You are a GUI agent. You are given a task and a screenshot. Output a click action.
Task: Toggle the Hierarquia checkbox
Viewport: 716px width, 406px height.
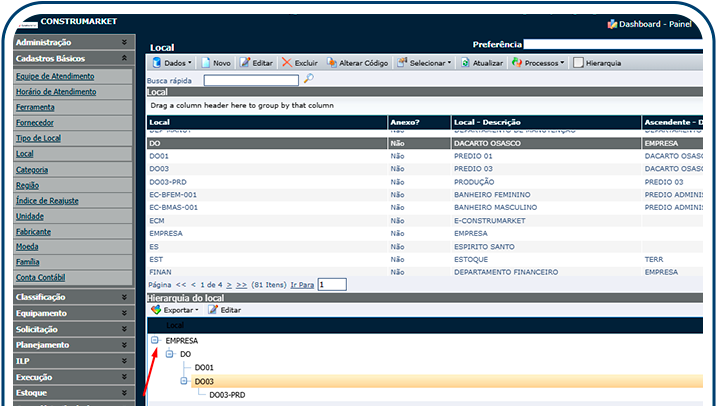[x=579, y=62]
